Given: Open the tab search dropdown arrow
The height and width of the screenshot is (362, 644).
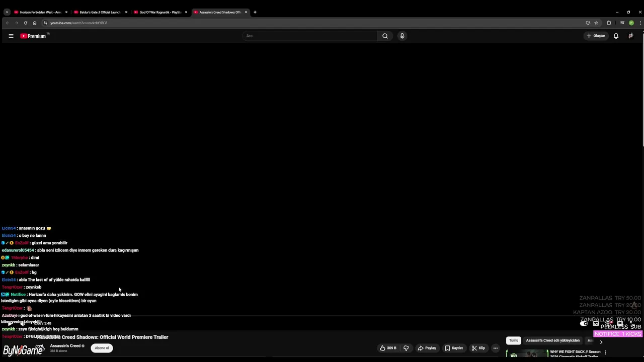Looking at the screenshot, I should tap(7, 12).
